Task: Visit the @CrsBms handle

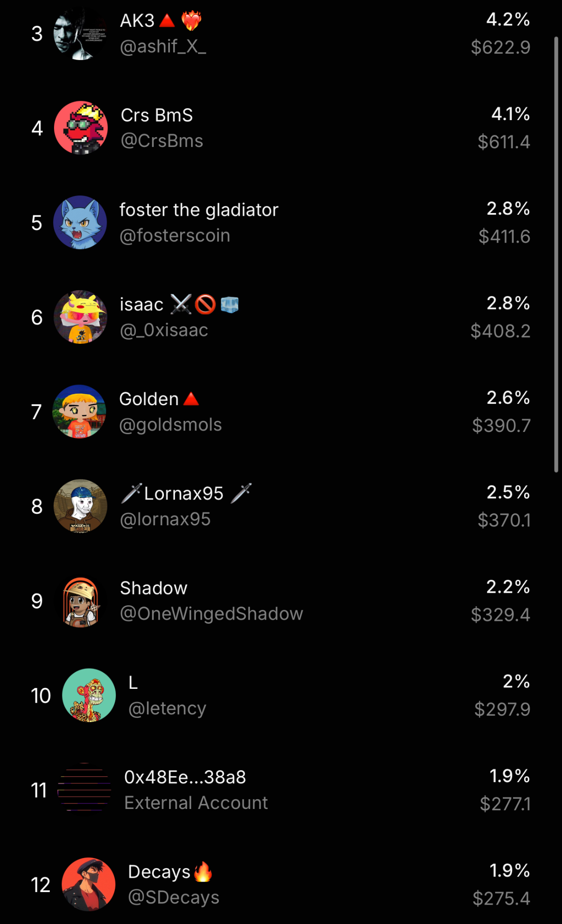Action: tap(162, 141)
